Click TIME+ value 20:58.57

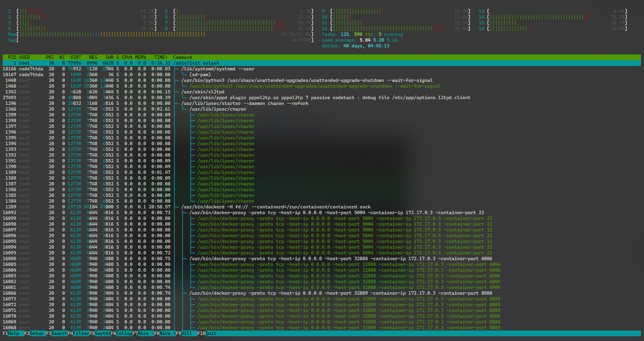tap(160, 207)
